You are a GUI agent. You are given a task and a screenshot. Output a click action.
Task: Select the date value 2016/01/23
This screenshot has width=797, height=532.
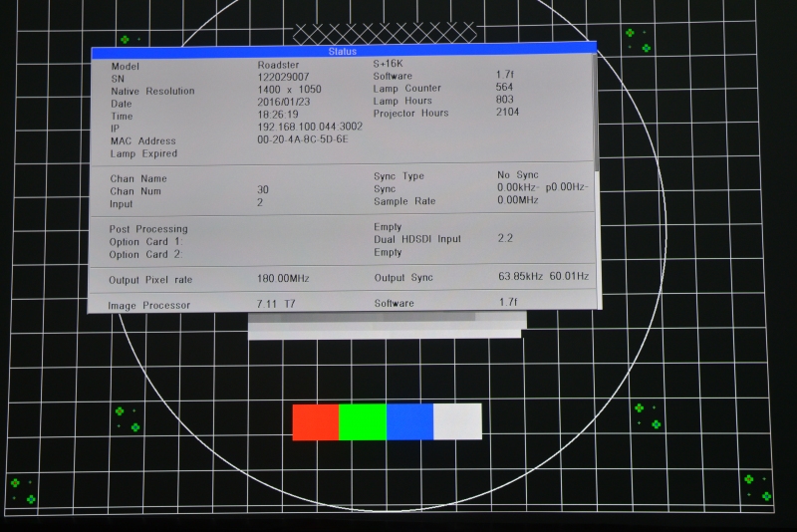(x=284, y=102)
